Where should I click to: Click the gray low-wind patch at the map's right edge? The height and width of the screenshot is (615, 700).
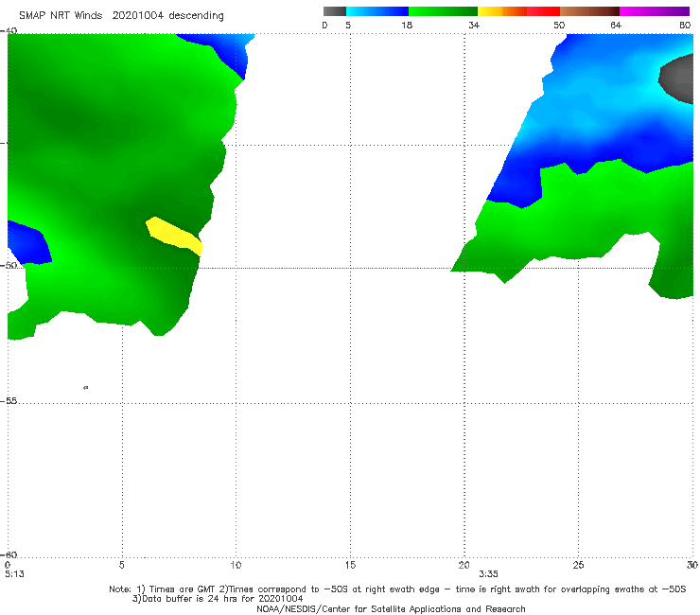677,79
